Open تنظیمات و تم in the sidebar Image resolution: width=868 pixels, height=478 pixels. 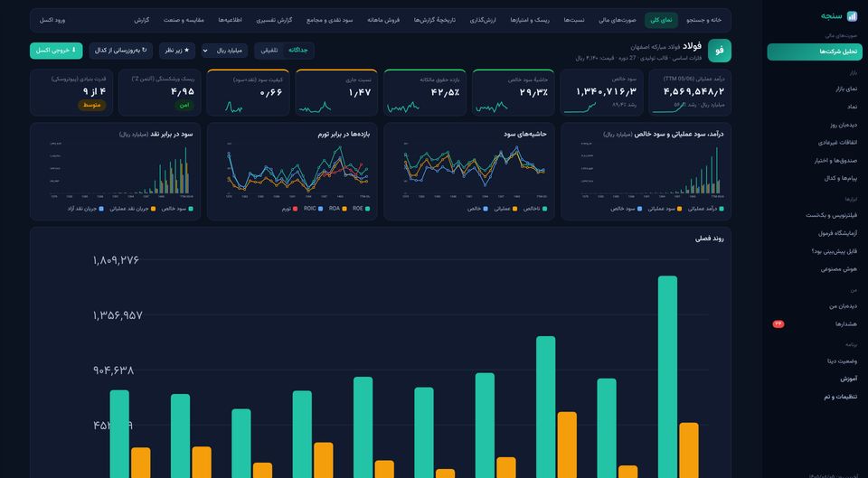coord(815,397)
